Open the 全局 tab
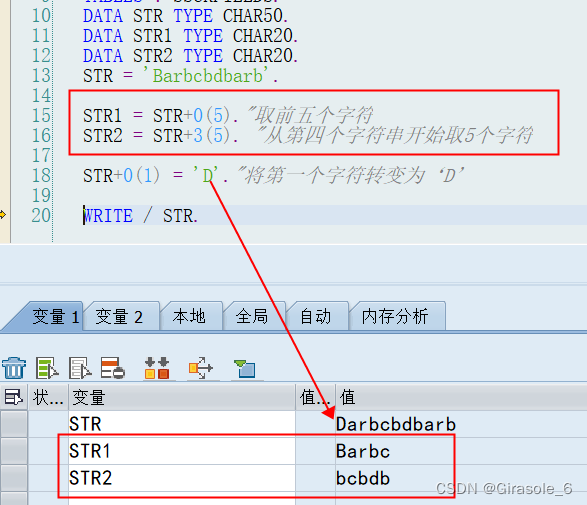 pos(252,317)
